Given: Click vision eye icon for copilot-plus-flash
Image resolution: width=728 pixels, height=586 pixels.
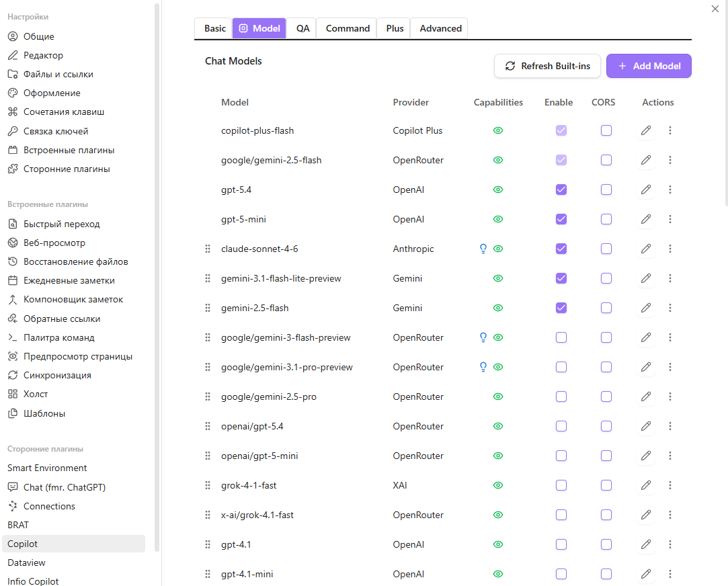Looking at the screenshot, I should tap(498, 130).
